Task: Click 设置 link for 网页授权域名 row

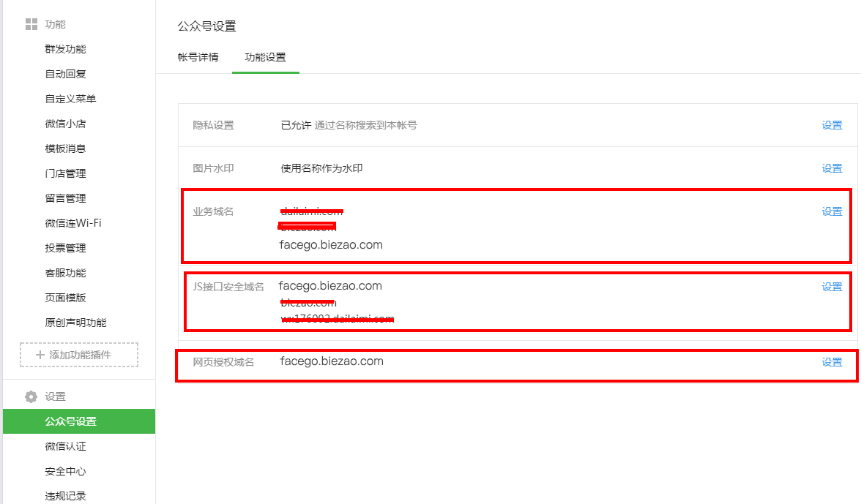Action: click(832, 362)
